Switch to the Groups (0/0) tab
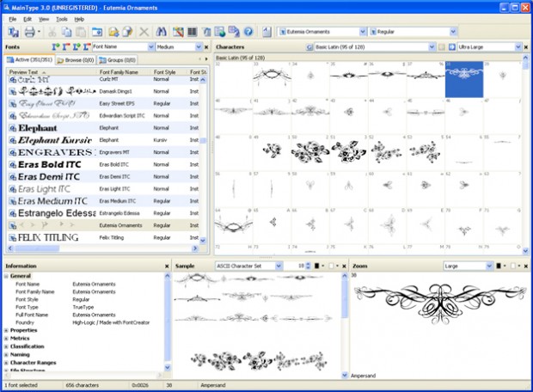 click(x=118, y=60)
